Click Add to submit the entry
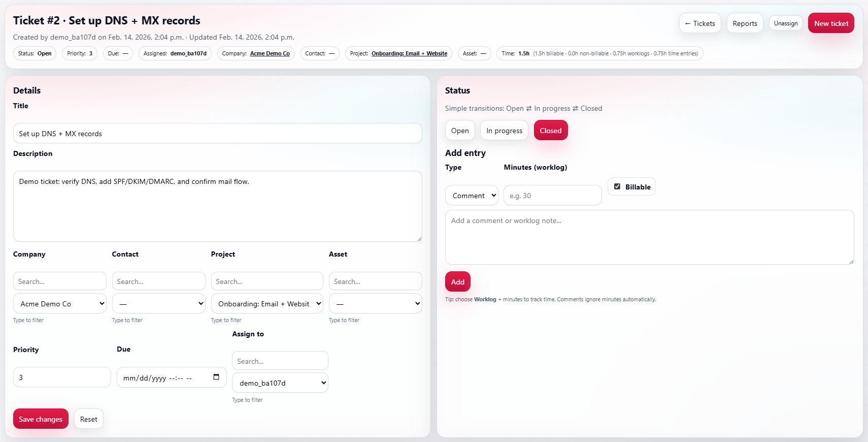 click(458, 282)
